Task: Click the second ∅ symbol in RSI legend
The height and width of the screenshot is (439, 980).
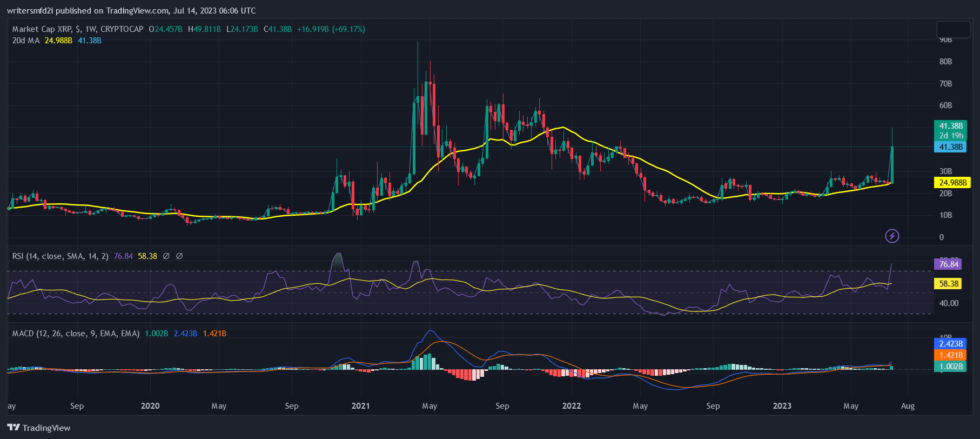Action: coord(179,256)
